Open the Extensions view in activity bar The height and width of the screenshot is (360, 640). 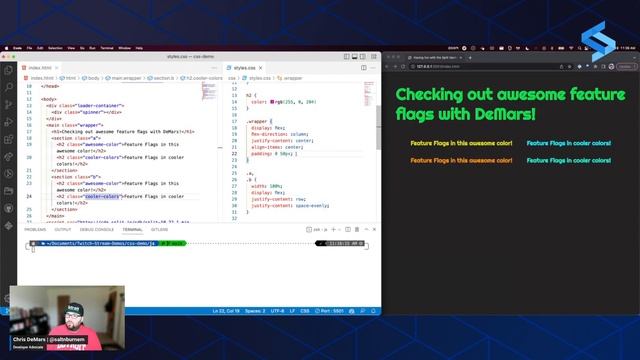9,139
